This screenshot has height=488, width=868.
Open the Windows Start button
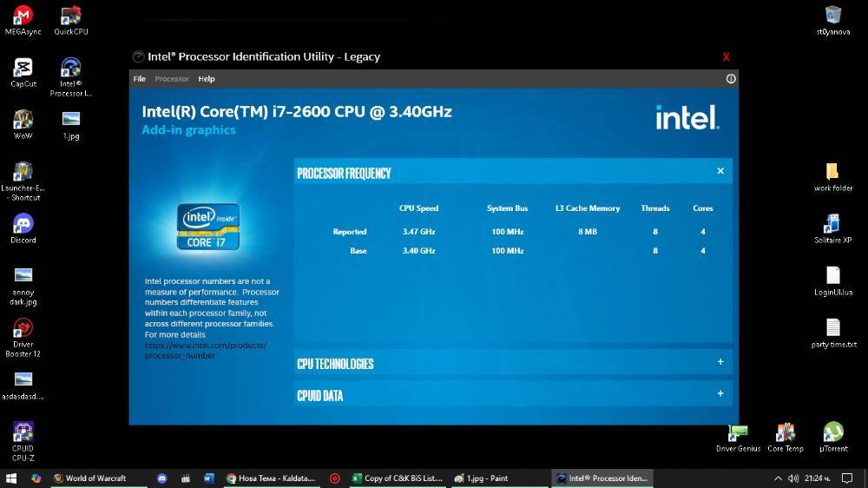click(x=11, y=478)
